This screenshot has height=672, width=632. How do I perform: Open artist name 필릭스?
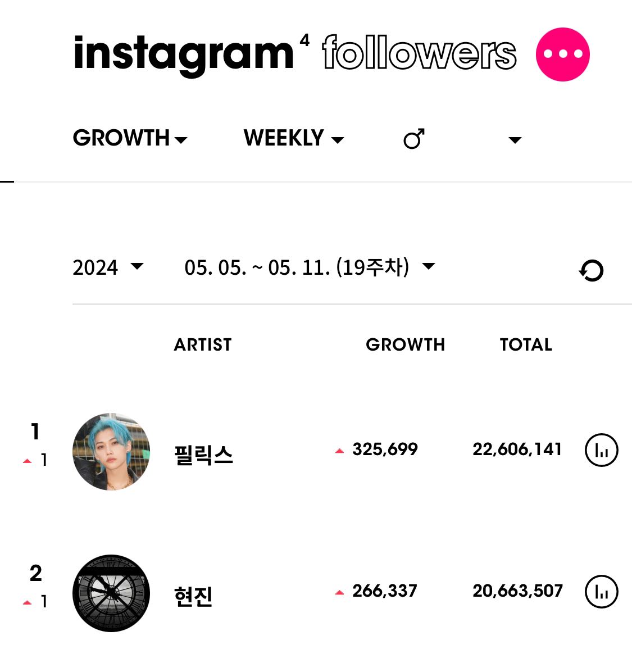point(203,455)
